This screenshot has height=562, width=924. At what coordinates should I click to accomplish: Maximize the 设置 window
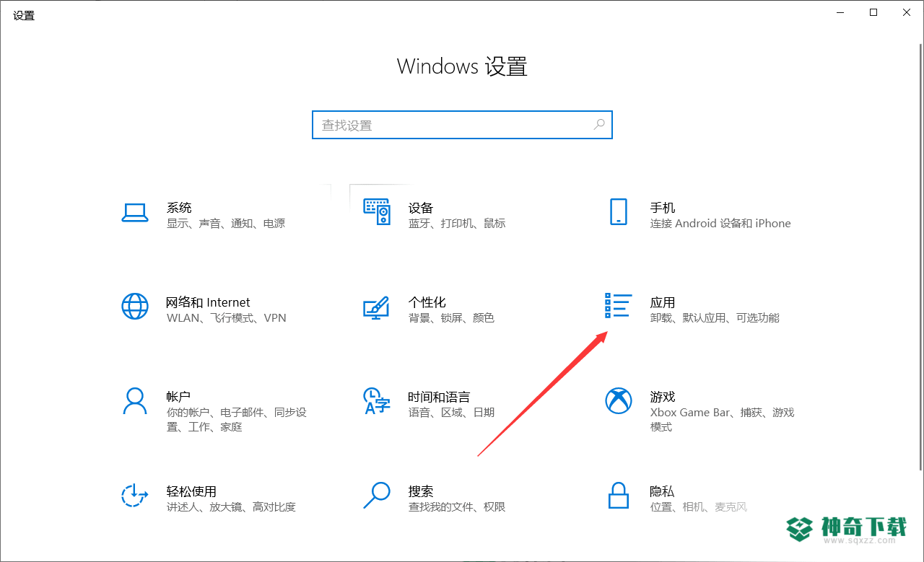873,12
